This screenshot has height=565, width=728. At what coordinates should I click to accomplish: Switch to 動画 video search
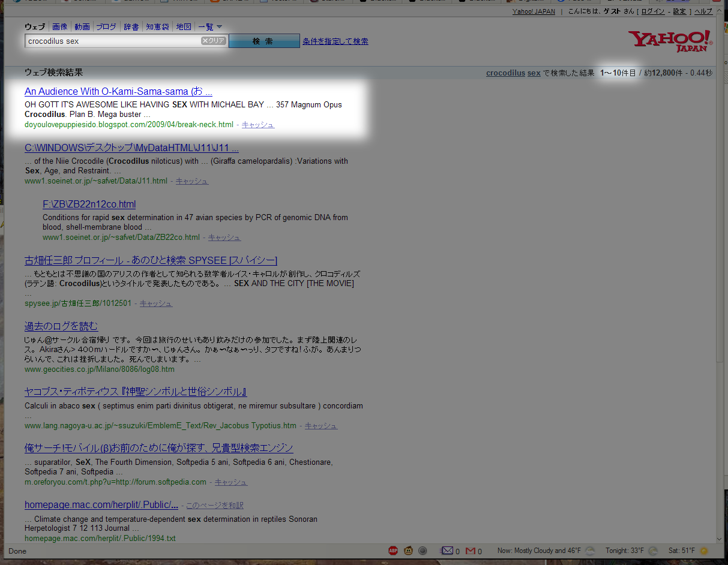click(x=82, y=26)
